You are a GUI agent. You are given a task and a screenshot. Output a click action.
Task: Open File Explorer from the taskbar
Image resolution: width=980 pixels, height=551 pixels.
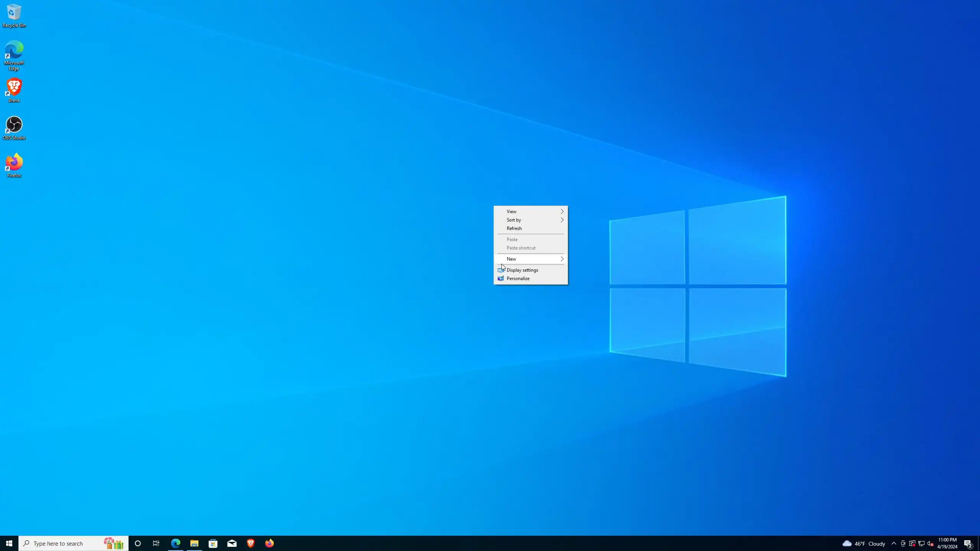point(194,543)
